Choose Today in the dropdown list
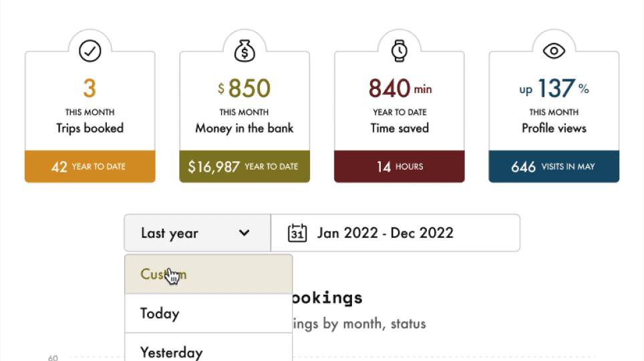 click(x=208, y=314)
